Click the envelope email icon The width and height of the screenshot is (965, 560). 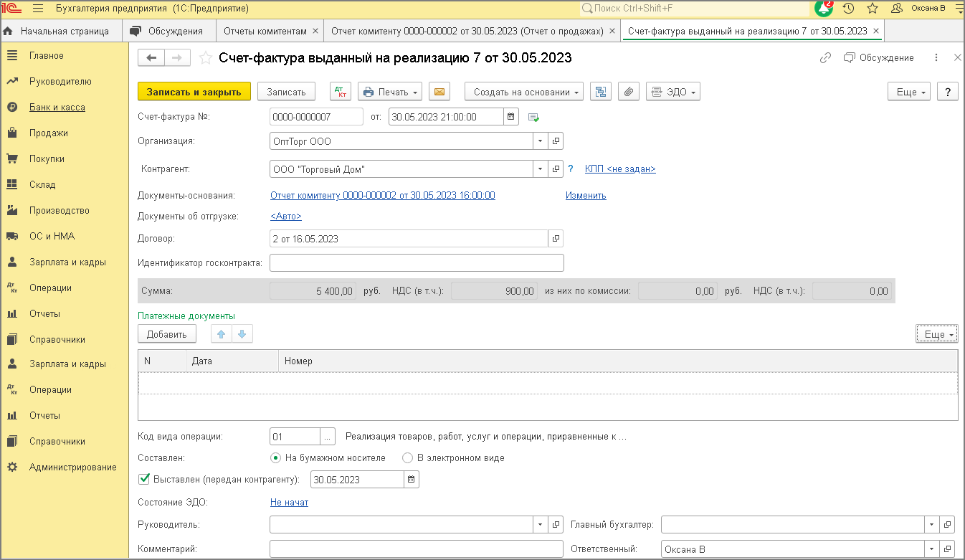[x=439, y=92]
